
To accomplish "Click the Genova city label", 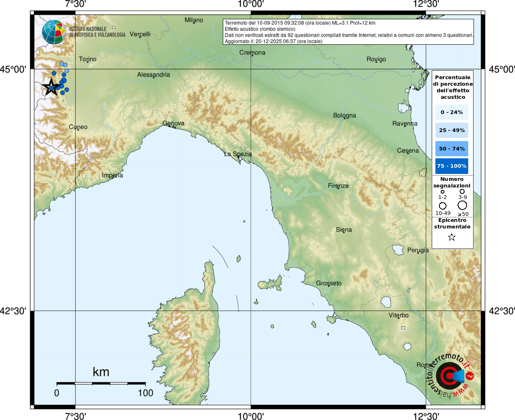I will tap(174, 123).
